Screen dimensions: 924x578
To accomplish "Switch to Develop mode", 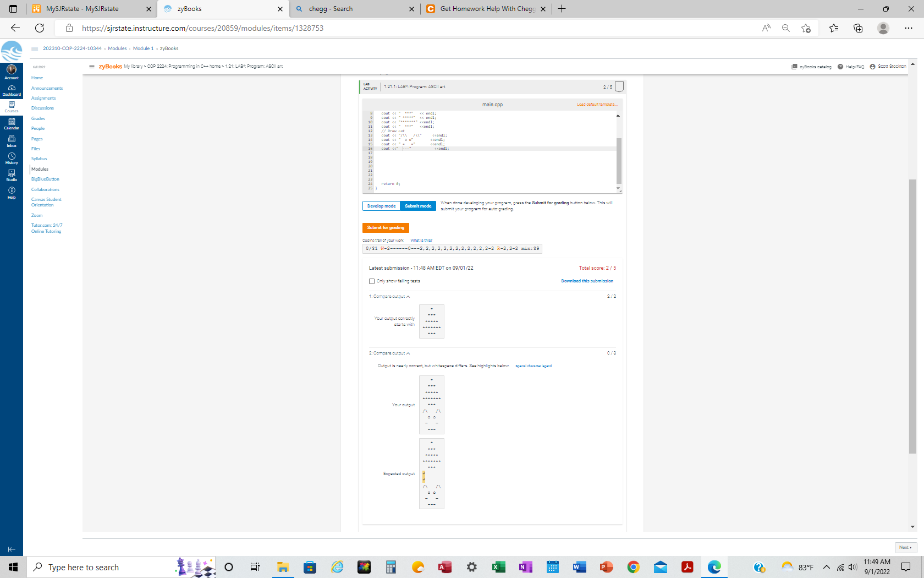I will click(381, 206).
